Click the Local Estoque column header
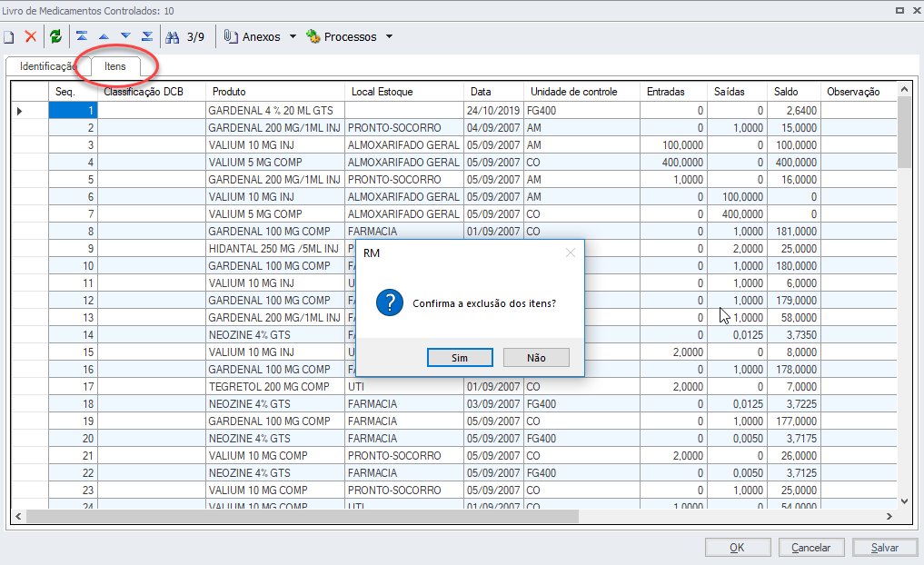 pyautogui.click(x=403, y=92)
